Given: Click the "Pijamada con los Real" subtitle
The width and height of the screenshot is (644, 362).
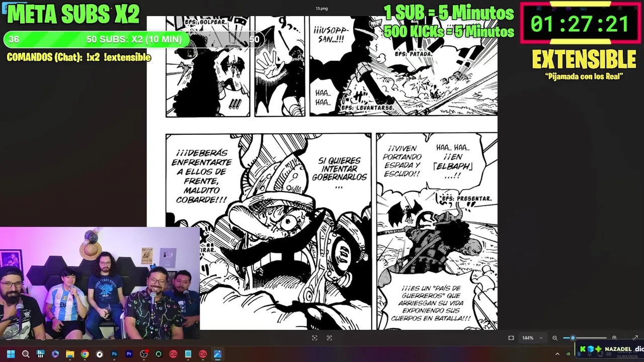Looking at the screenshot, I should tap(584, 76).
